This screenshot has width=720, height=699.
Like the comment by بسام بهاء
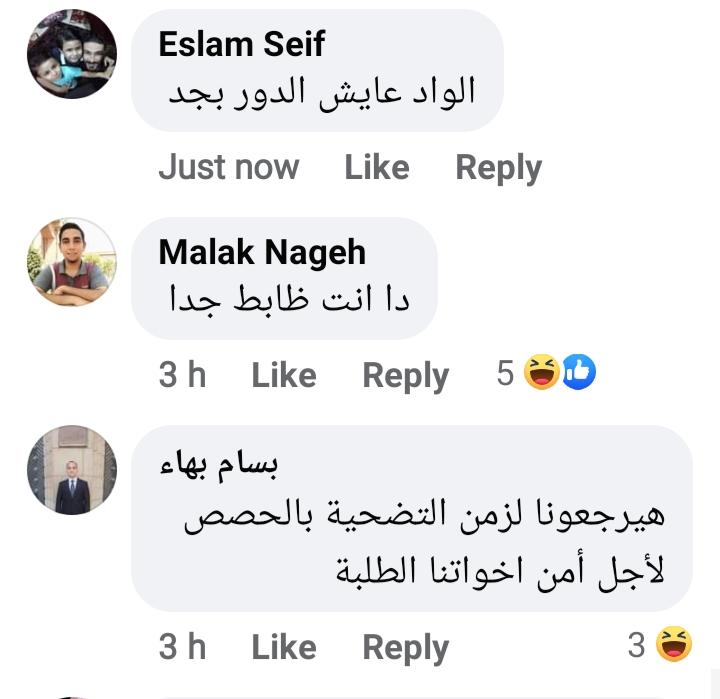pyautogui.click(x=283, y=647)
